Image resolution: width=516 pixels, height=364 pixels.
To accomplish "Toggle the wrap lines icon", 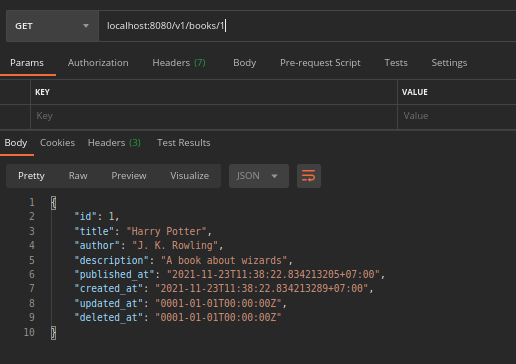I will click(x=309, y=176).
